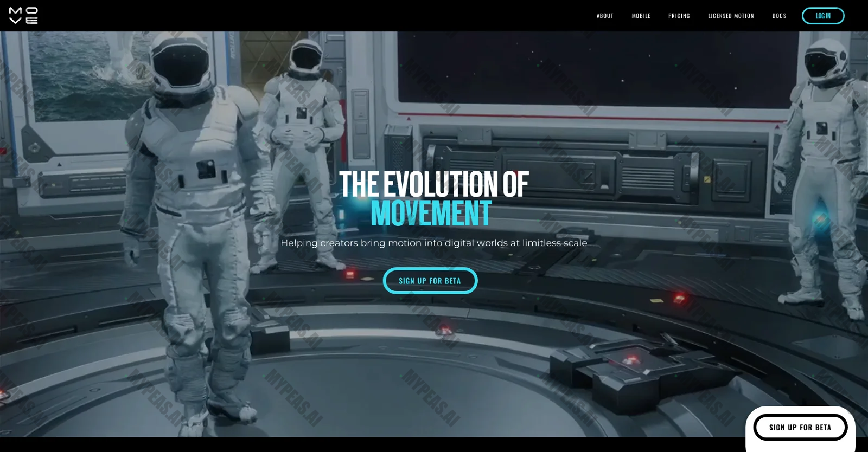The width and height of the screenshot is (868, 452).
Task: Click the floating white Sign Up For Beta button
Action: (800, 427)
